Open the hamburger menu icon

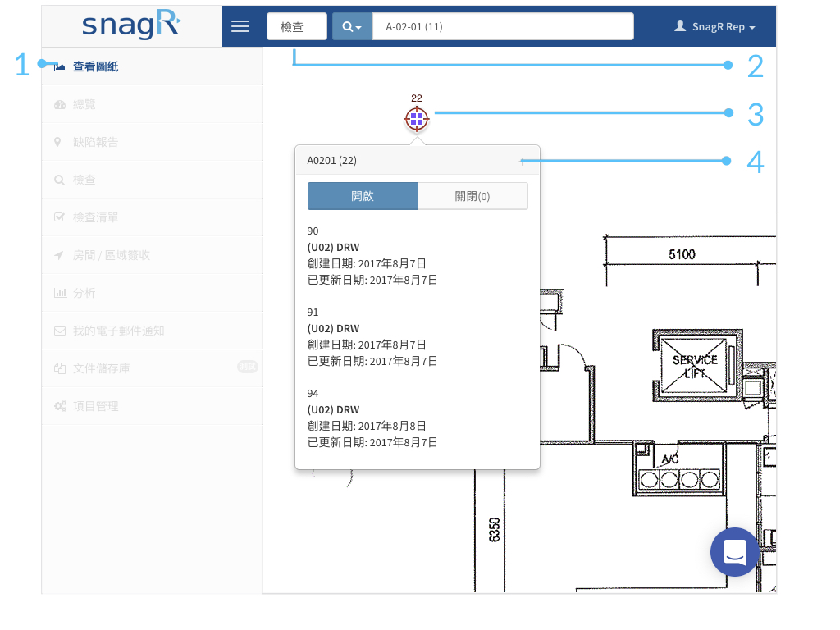[x=240, y=26]
